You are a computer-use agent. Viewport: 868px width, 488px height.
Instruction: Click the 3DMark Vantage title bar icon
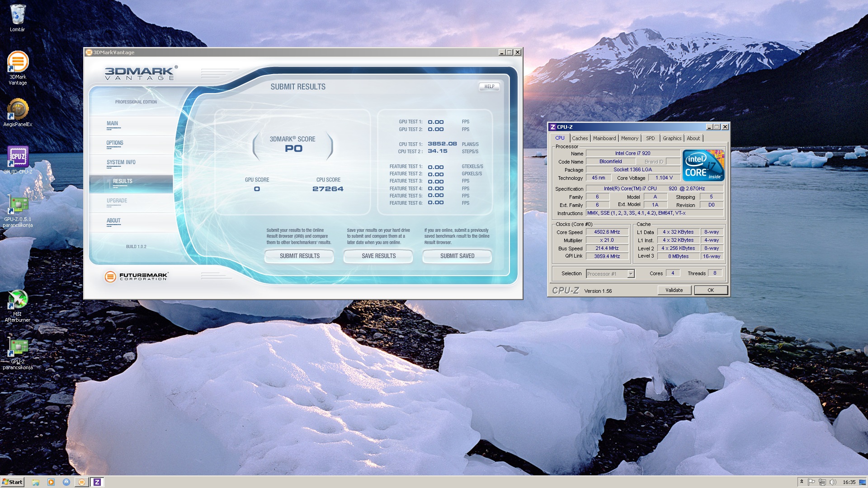tap(89, 52)
